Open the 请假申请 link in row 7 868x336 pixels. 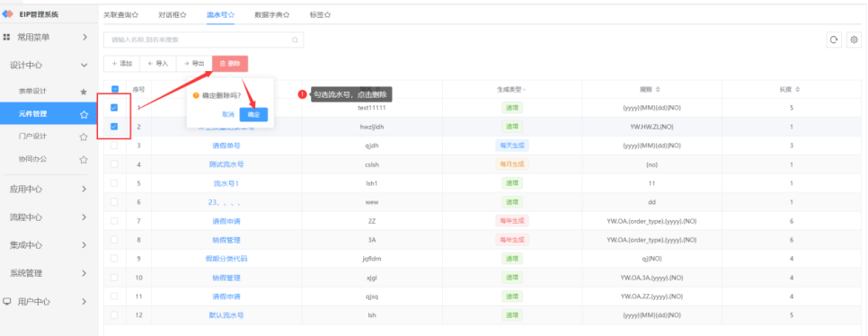pyautogui.click(x=226, y=221)
